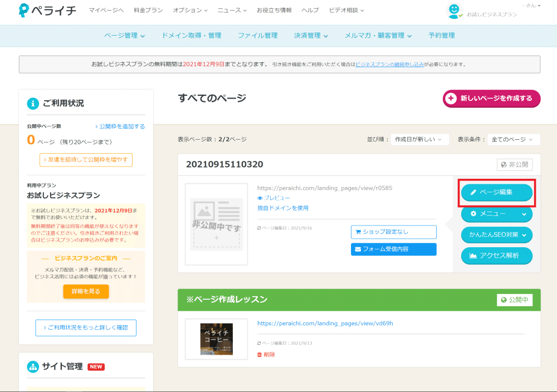Expand the メルマガ・顧客管理 dropdown tab

[x=378, y=36]
